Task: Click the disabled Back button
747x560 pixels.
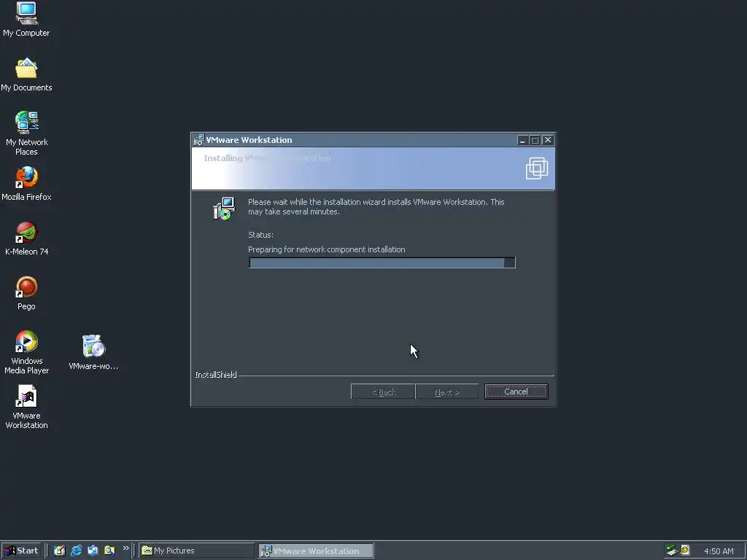Action: pos(383,392)
